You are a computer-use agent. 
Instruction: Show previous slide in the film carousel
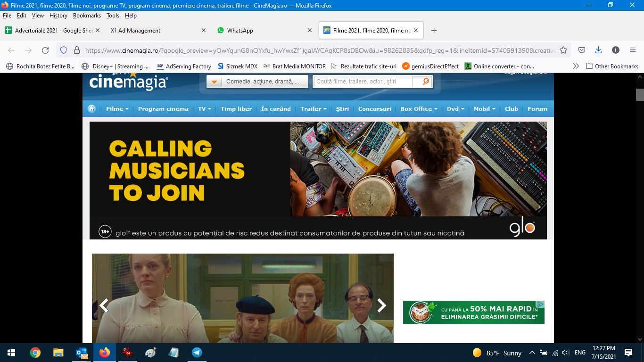104,305
